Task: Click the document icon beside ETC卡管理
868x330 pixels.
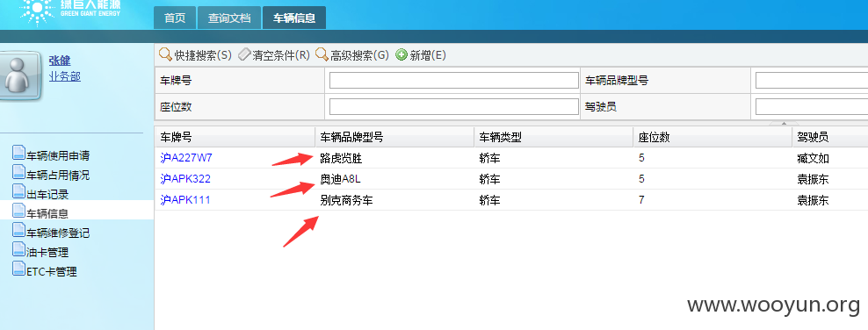Action: tap(18, 269)
